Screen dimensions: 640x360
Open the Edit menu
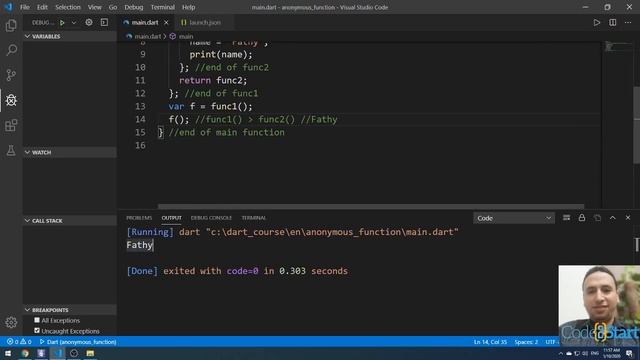(x=42, y=7)
